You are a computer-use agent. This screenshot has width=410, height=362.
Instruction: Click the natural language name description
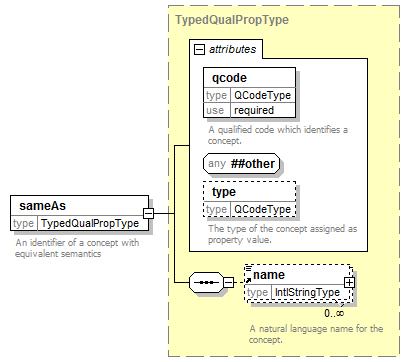(x=316, y=334)
